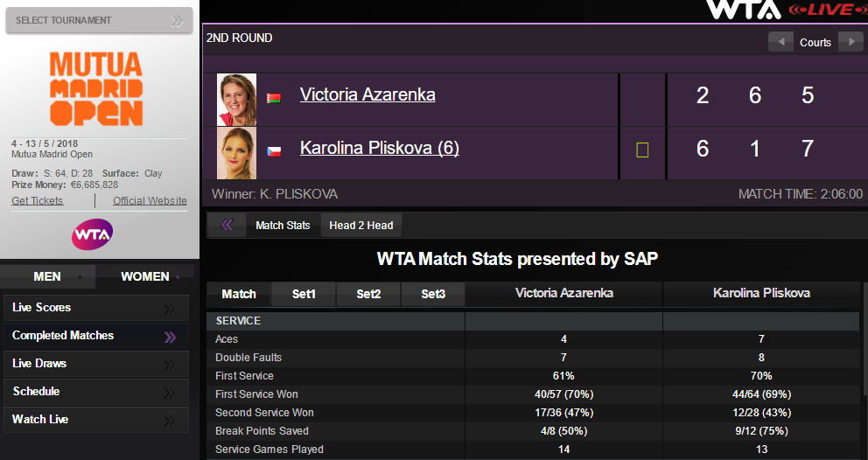Open the Live Draws section
Viewport: 868px width, 460px height.
96,364
